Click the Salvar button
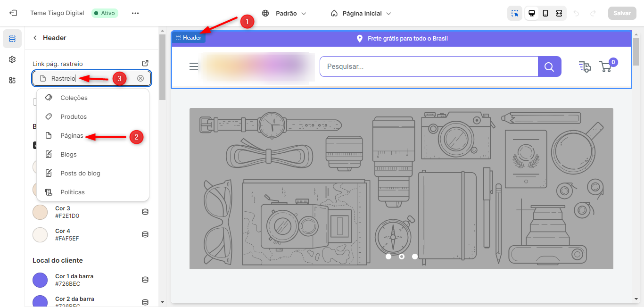 [622, 13]
